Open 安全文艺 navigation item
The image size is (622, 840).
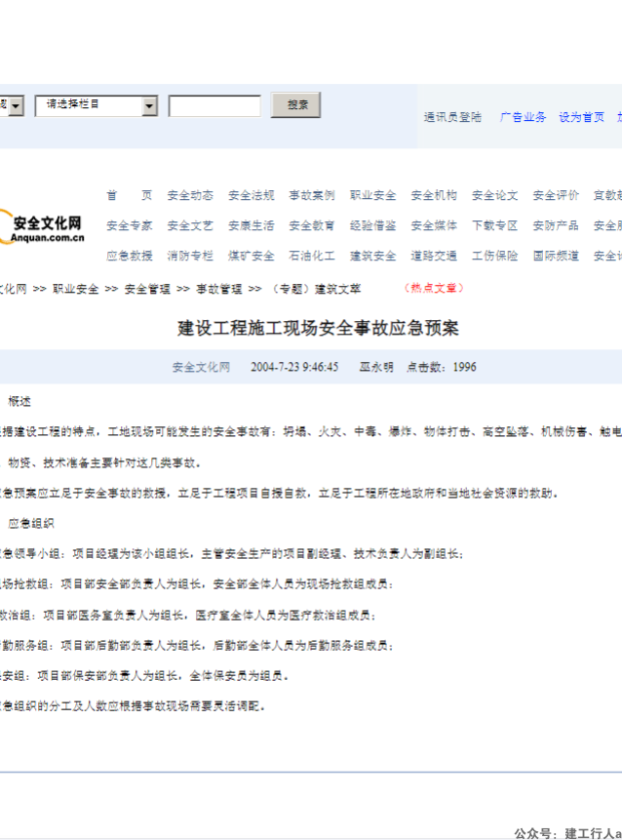tap(190, 225)
